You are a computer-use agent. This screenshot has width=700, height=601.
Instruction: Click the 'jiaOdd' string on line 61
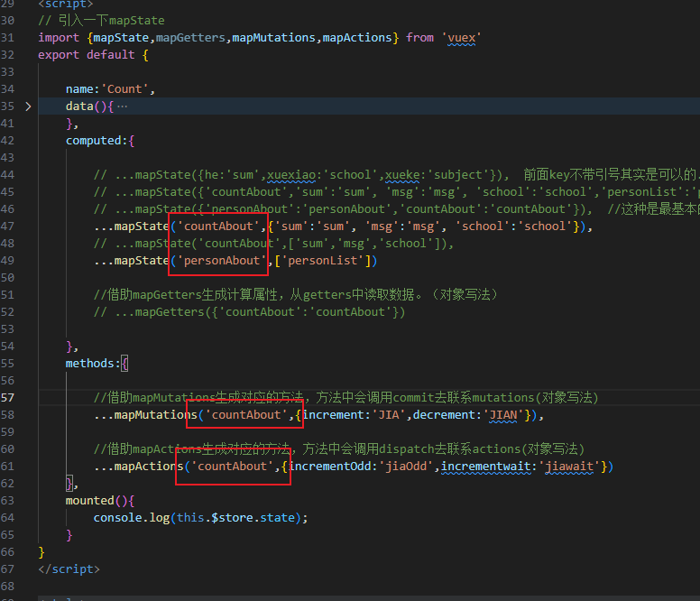click(x=406, y=467)
